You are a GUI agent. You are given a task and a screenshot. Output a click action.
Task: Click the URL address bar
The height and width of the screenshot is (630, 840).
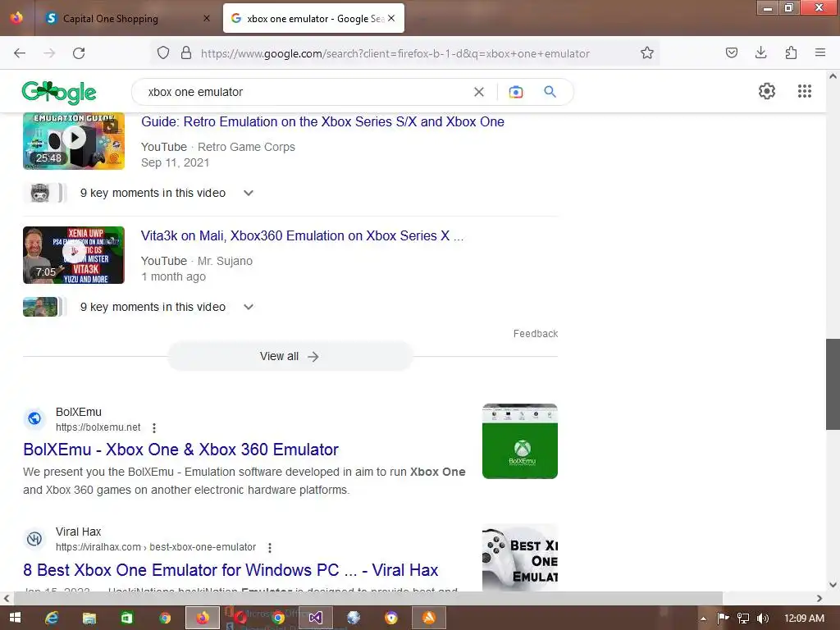[x=395, y=53]
